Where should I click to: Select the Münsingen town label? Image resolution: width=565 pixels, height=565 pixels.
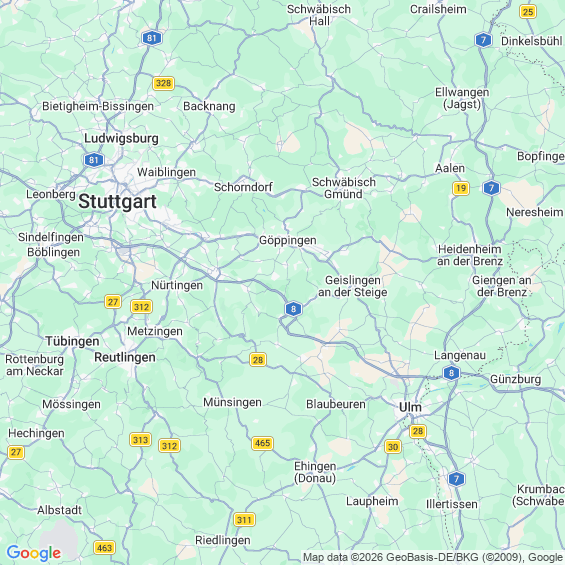pyautogui.click(x=232, y=402)
